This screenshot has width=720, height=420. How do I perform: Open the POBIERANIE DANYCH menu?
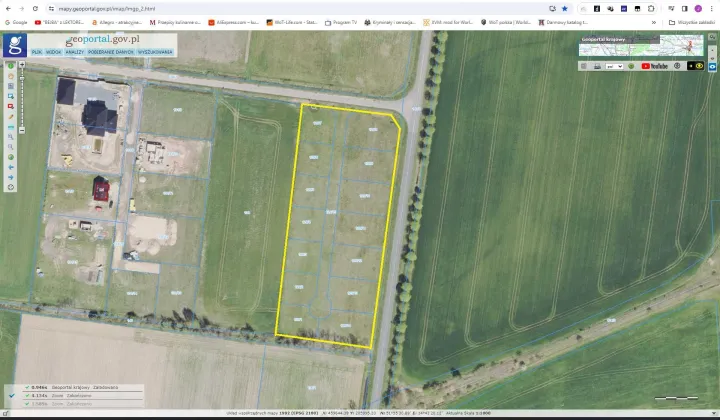(x=111, y=52)
